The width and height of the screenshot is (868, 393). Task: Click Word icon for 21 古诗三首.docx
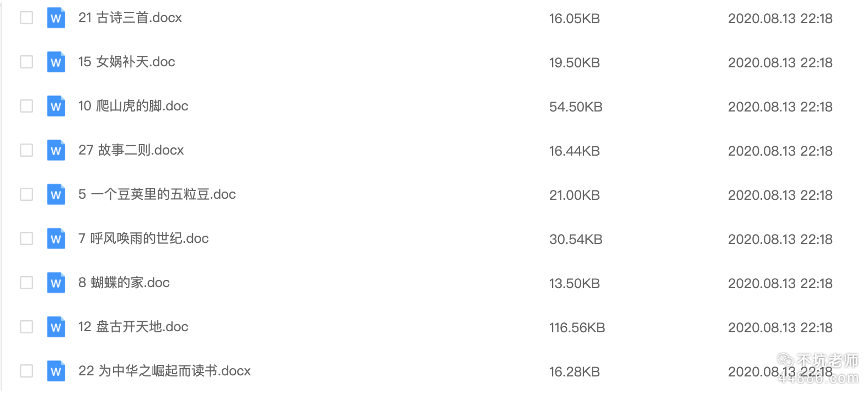point(56,18)
